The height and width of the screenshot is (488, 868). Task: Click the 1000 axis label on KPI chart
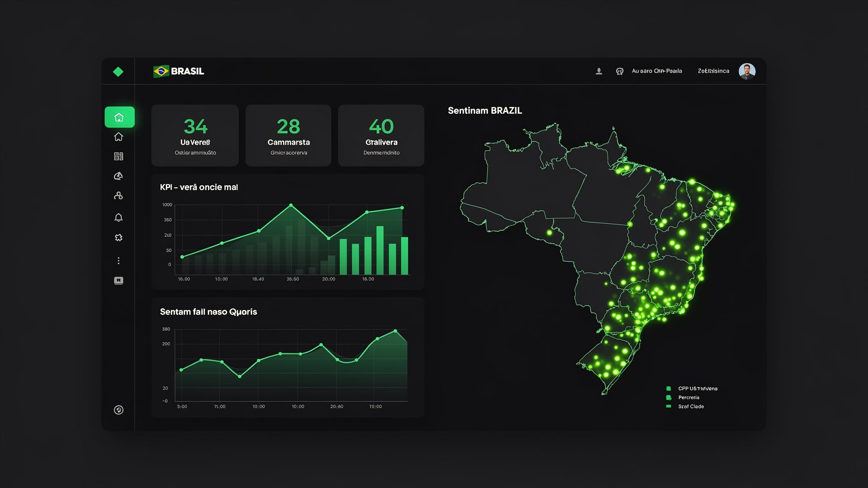(x=167, y=205)
